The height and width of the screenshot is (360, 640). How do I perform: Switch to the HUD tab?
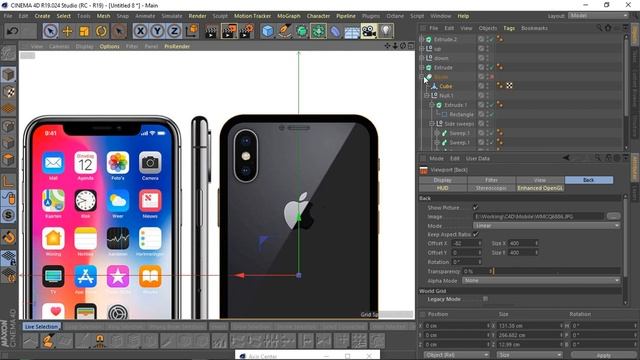(442, 188)
